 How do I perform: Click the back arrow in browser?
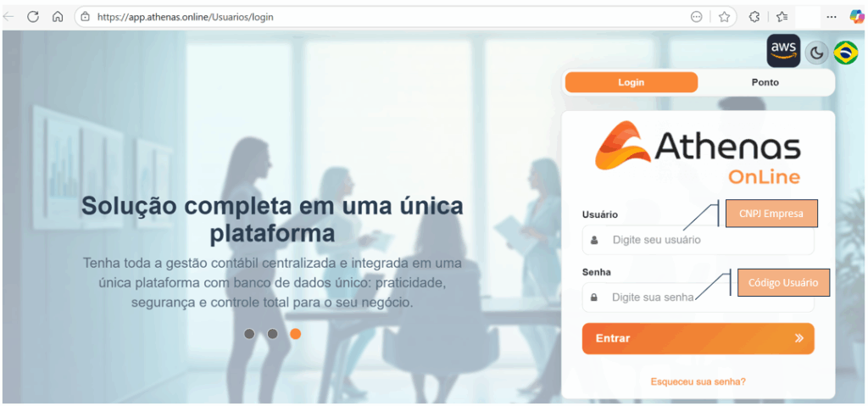8,17
